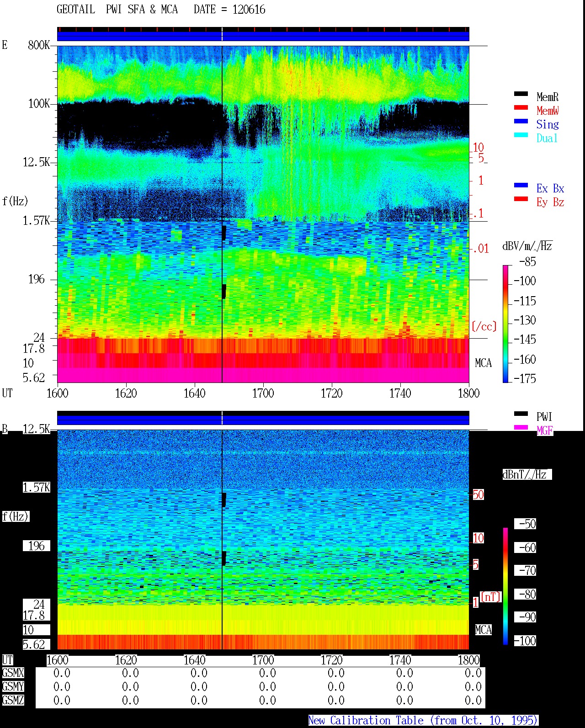Select the MGF legend label
The width and height of the screenshot is (585, 728).
point(544,430)
